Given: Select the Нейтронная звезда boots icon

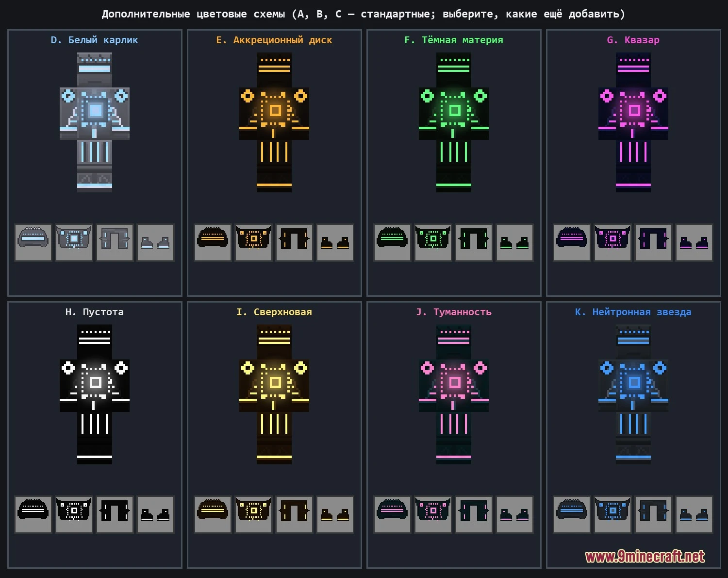Looking at the screenshot, I should pos(694,514).
